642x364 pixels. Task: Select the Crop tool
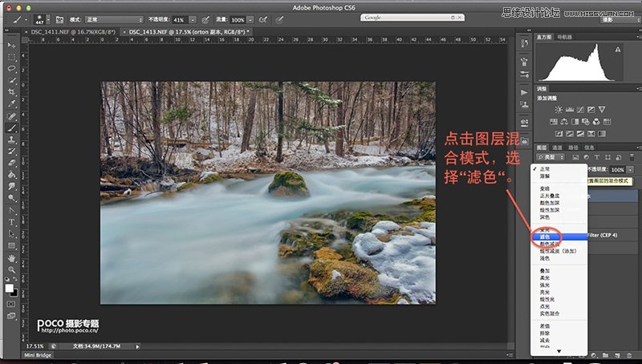pos(12,92)
